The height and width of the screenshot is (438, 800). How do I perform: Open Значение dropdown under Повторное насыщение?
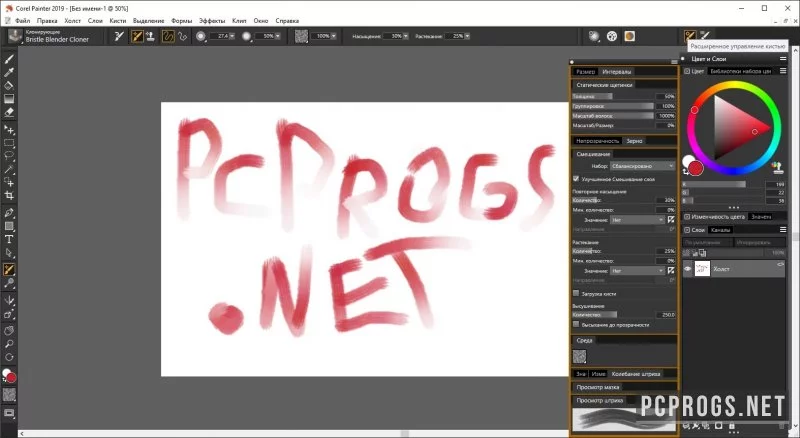click(637, 220)
